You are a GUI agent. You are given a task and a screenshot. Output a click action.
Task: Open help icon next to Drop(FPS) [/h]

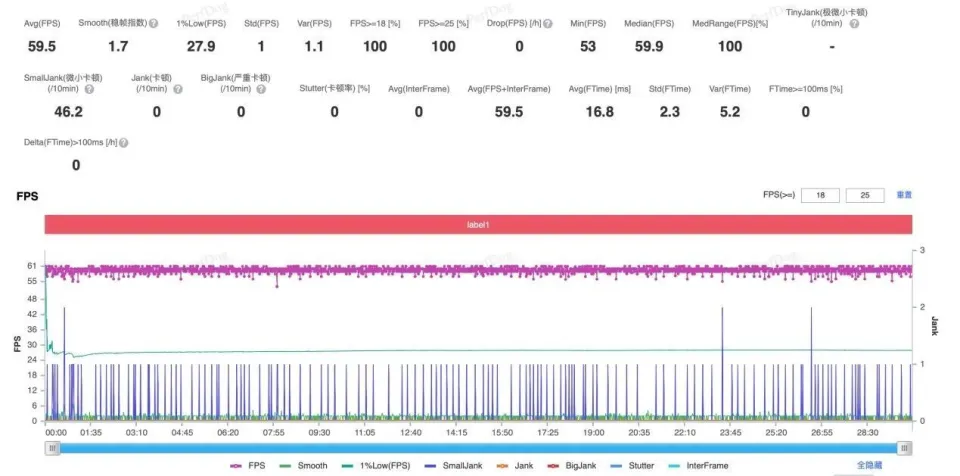point(548,23)
